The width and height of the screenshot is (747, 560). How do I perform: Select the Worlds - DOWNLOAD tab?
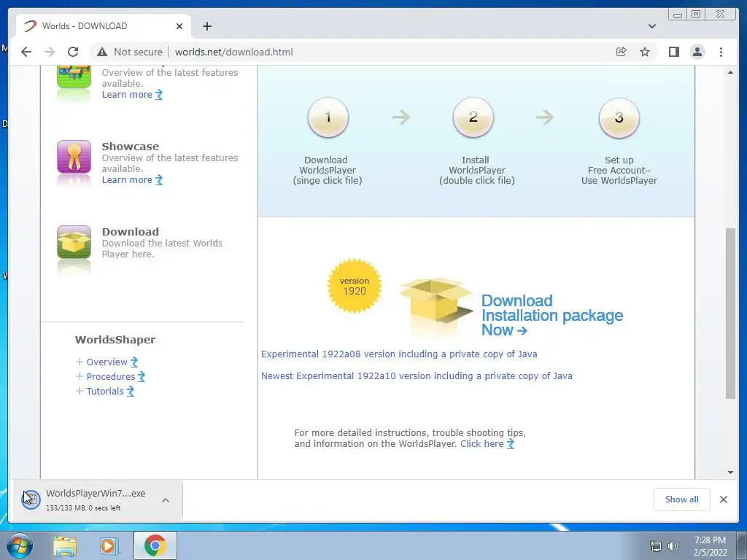point(104,26)
